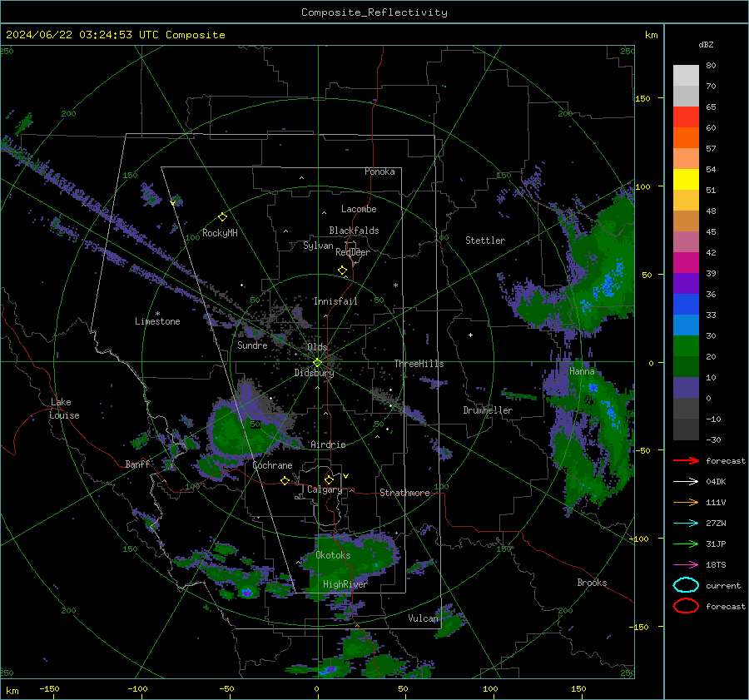Click the white plus marker east of ThreeHills
749x700 pixels.
click(470, 335)
